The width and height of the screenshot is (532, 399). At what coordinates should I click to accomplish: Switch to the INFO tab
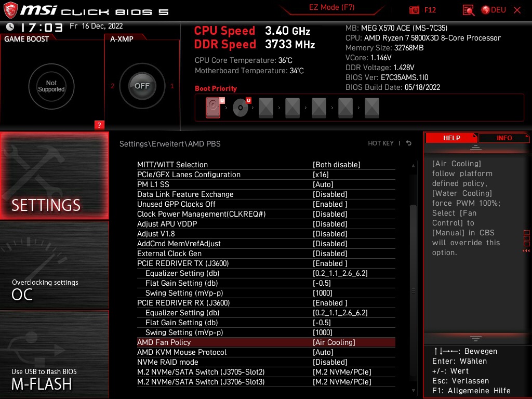(504, 138)
